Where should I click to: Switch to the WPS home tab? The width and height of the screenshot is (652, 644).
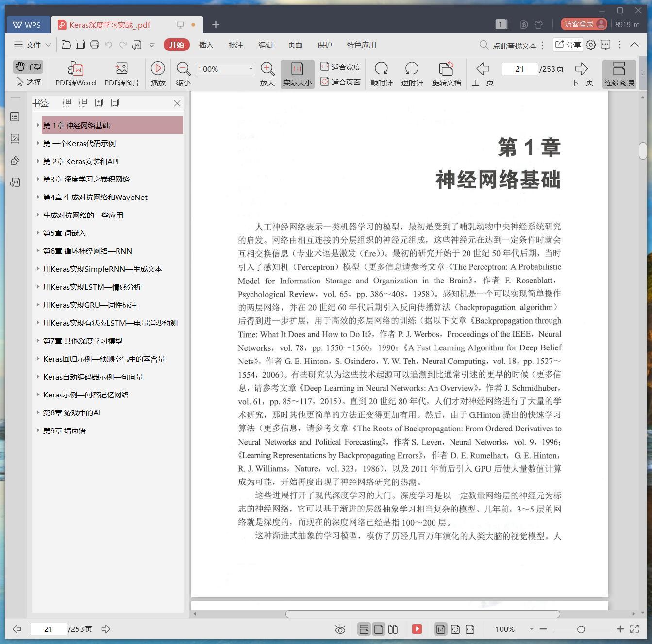(x=27, y=24)
